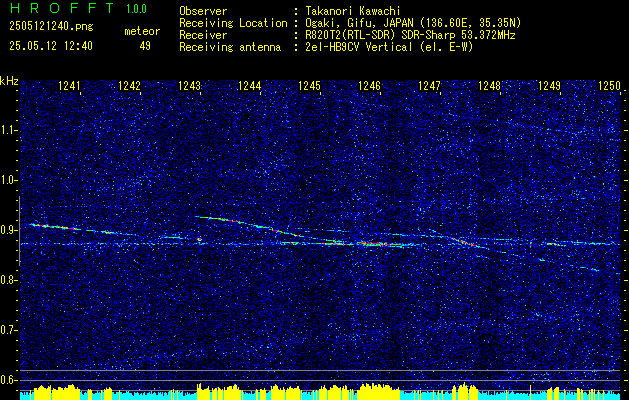Click observer name Takanori Kawachi
The width and height of the screenshot is (629, 400).
(x=352, y=11)
